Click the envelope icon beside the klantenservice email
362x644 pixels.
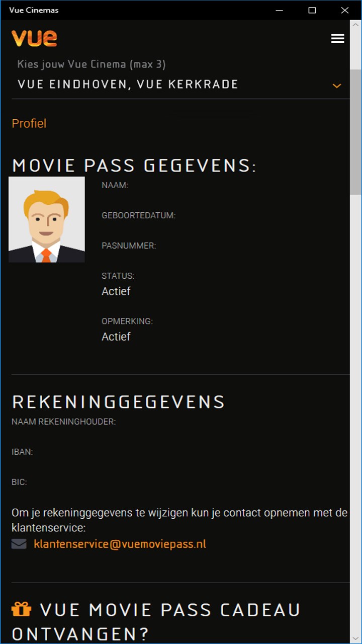(19, 544)
